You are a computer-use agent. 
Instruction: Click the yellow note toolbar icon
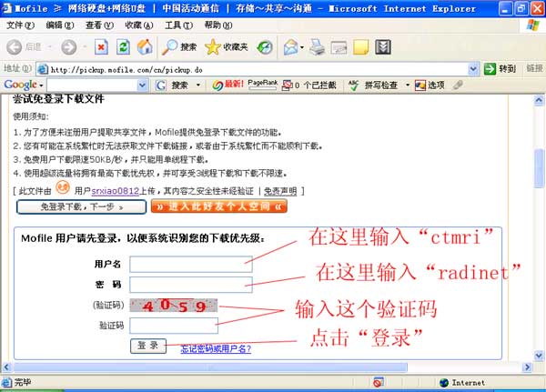pos(360,47)
